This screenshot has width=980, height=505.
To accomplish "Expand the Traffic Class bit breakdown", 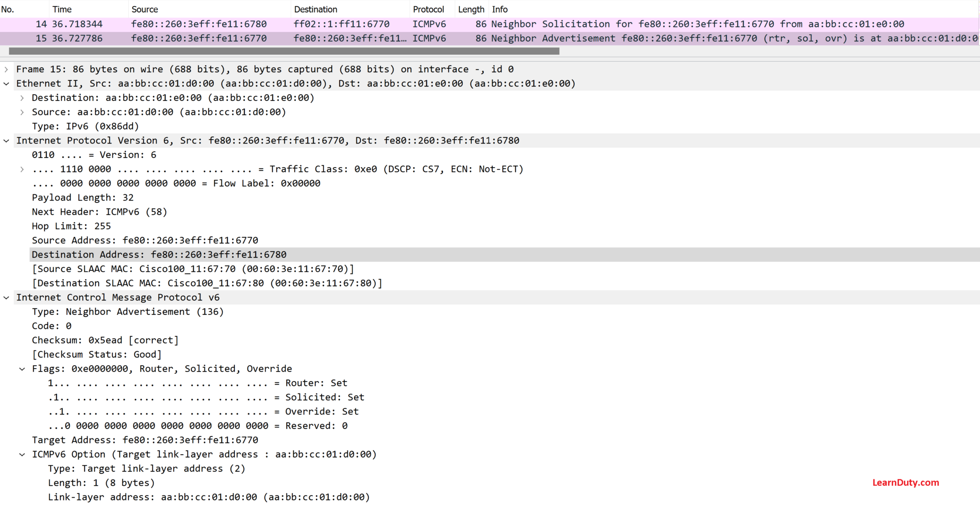I will 22,168.
